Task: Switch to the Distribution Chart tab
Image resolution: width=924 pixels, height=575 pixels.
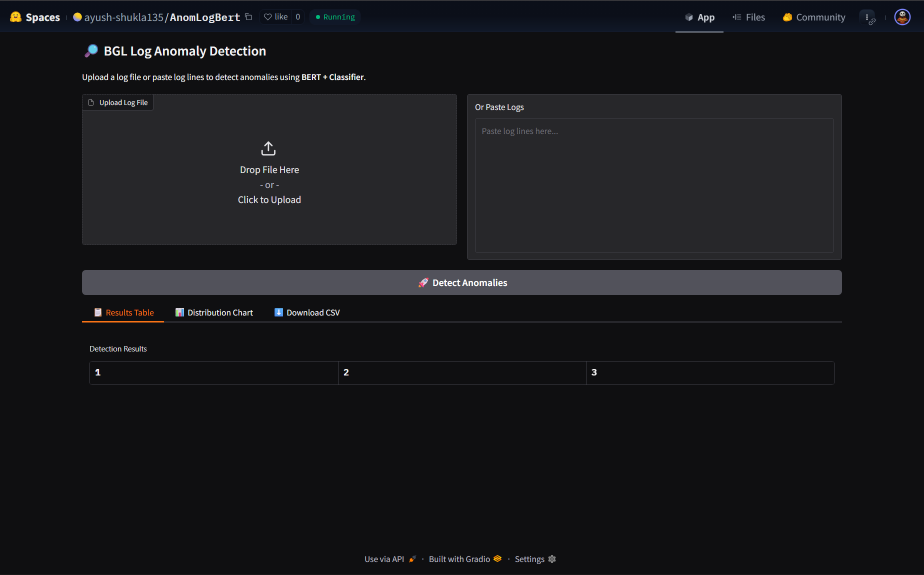Action: tap(214, 312)
